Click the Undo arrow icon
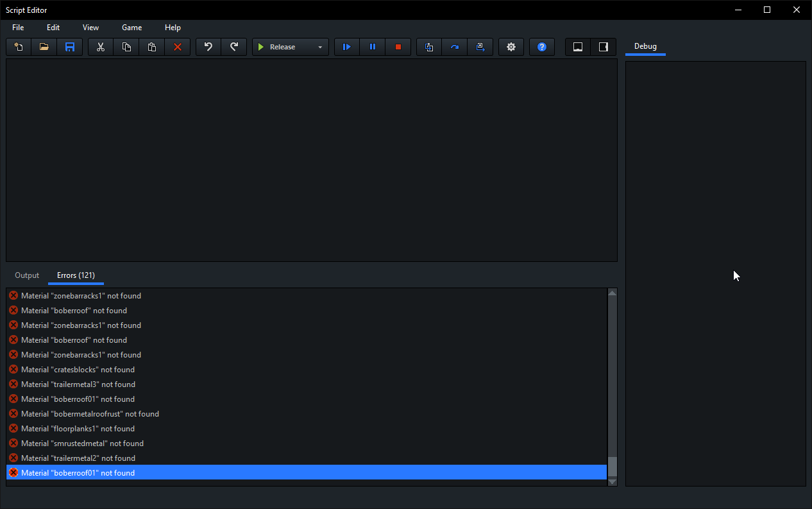812x509 pixels. 208,47
